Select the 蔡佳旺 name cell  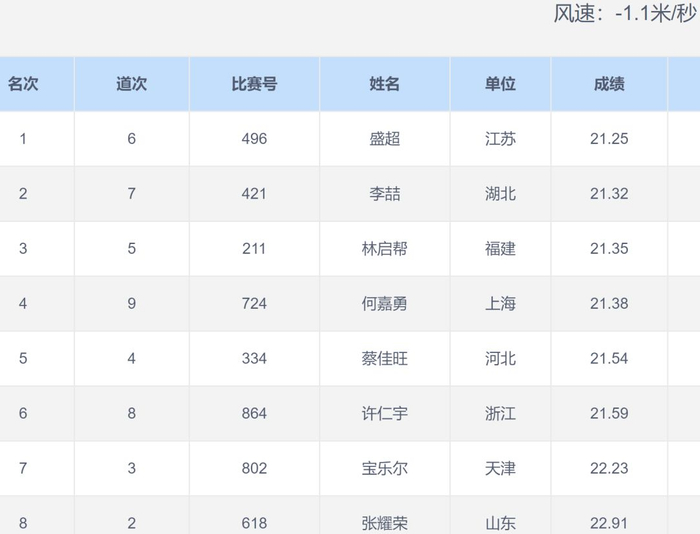tap(385, 358)
